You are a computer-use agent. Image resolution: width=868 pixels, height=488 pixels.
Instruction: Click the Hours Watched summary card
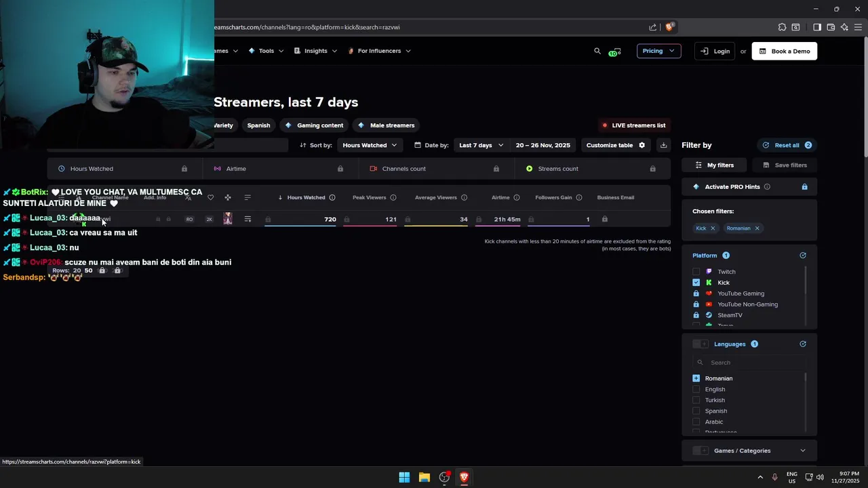point(125,169)
